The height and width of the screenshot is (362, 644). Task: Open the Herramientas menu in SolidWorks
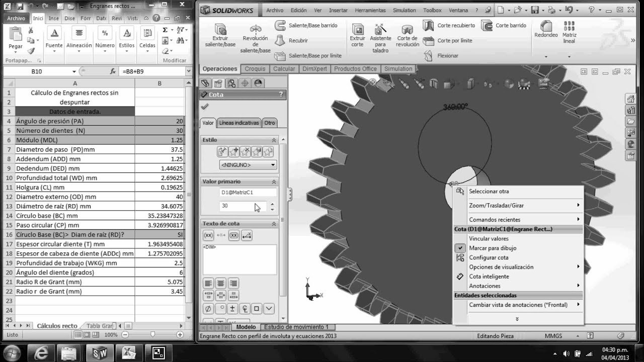370,10
